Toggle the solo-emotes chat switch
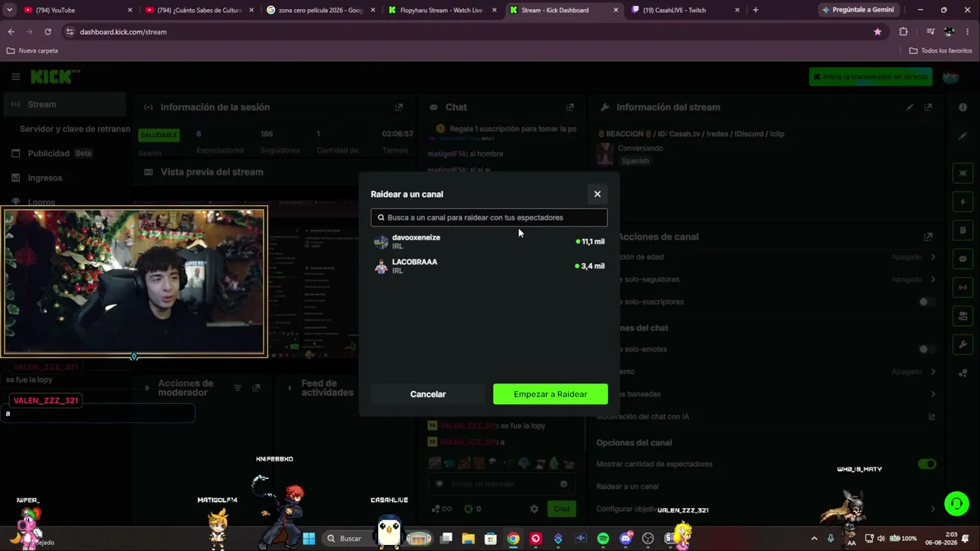Screen dimensions: 980x551 (927, 349)
